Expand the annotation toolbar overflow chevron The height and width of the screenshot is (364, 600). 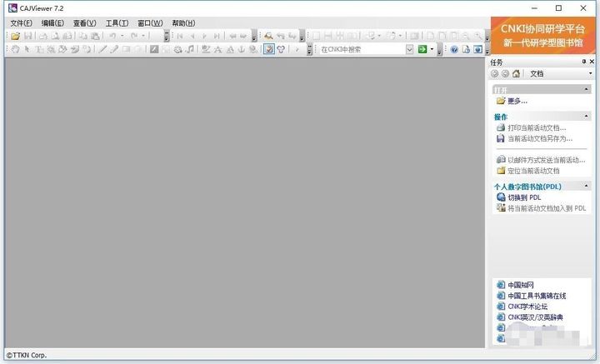coord(309,49)
